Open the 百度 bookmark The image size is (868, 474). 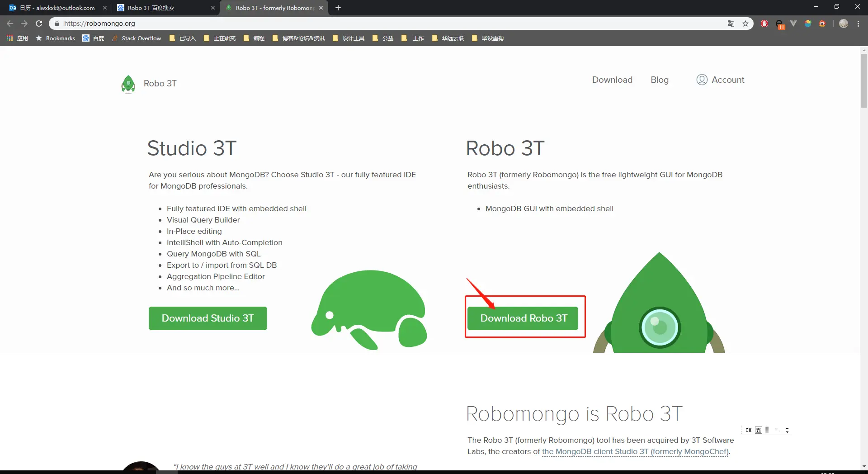(93, 38)
